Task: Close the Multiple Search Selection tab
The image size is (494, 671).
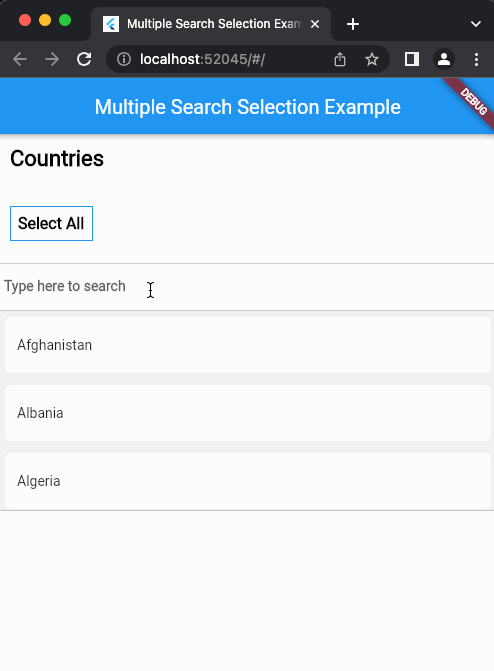Action: (315, 24)
